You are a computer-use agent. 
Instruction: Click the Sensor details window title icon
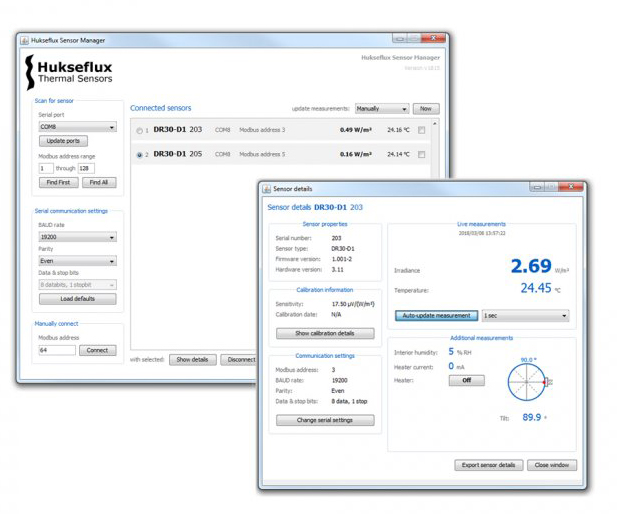266,188
